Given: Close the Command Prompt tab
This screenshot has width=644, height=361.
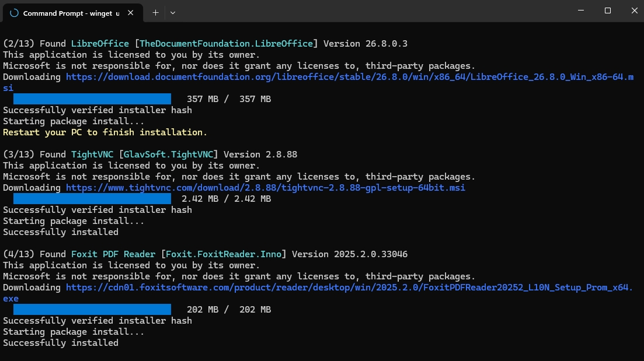Looking at the screenshot, I should (131, 13).
